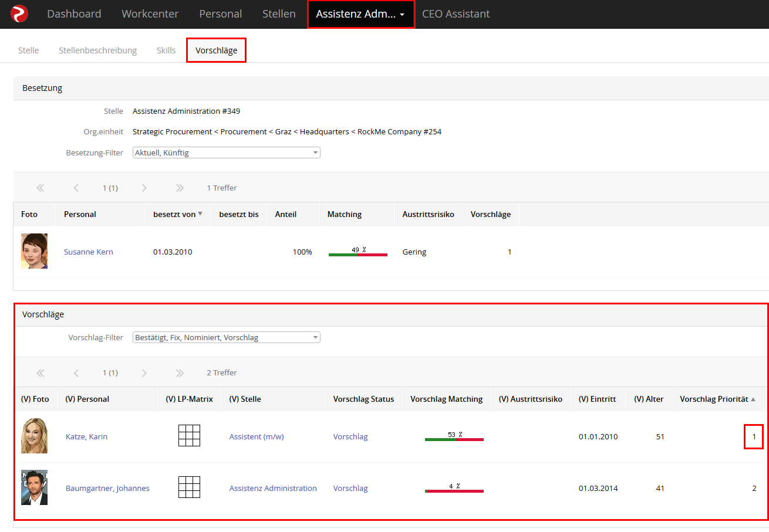Open Katze, Karin profile link
The height and width of the screenshot is (532, 769).
point(86,436)
